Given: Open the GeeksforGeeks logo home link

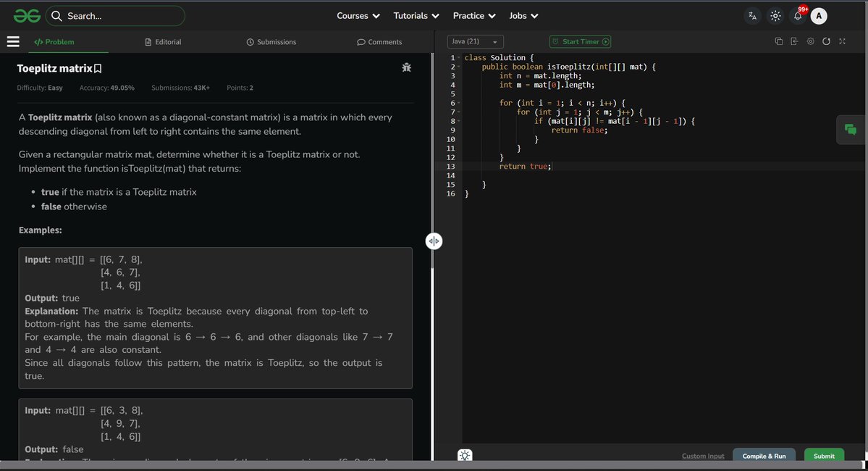Looking at the screenshot, I should (27, 16).
